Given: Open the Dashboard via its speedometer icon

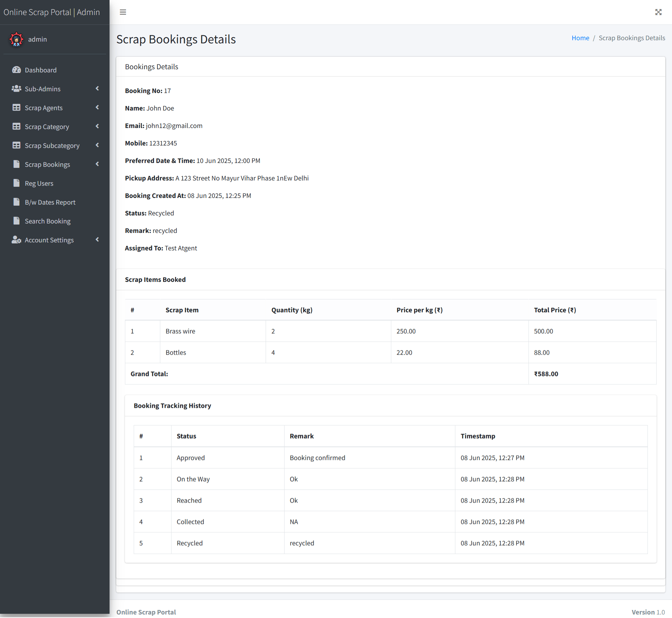Looking at the screenshot, I should [x=16, y=70].
